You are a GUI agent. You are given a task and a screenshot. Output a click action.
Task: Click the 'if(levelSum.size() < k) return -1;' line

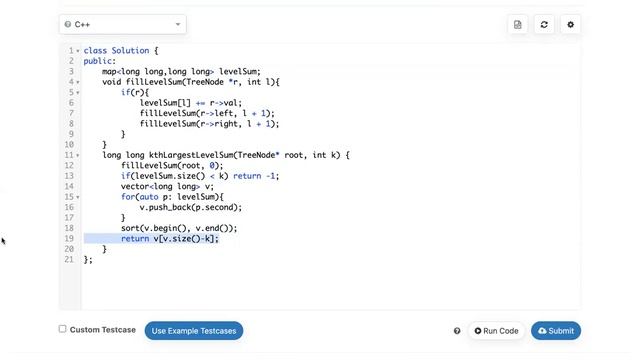click(200, 176)
